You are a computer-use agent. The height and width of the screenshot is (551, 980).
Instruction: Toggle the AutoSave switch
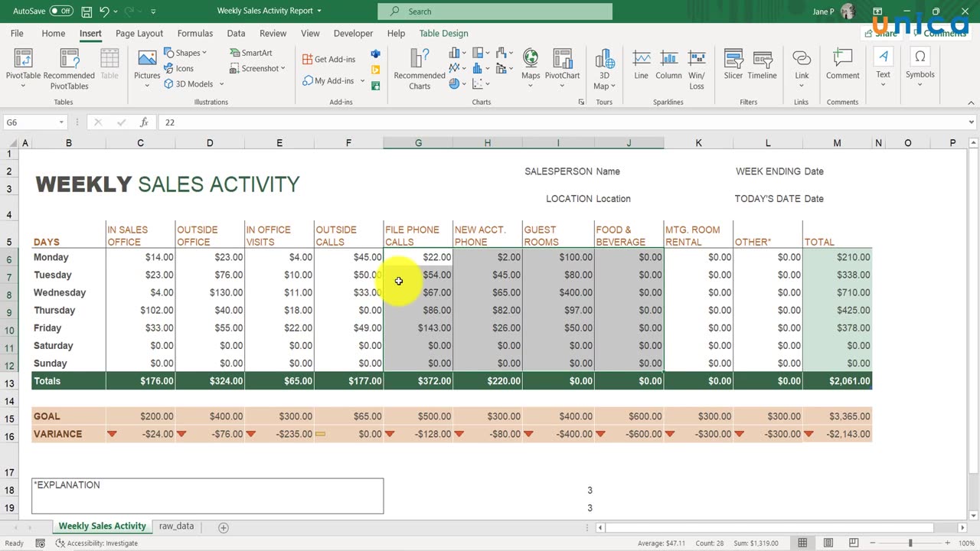[x=60, y=11]
